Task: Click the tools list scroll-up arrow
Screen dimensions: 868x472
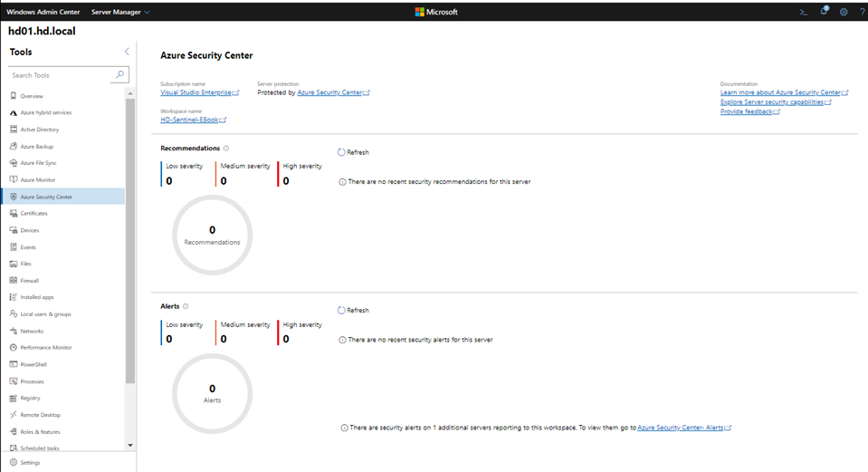Action: pyautogui.click(x=130, y=93)
